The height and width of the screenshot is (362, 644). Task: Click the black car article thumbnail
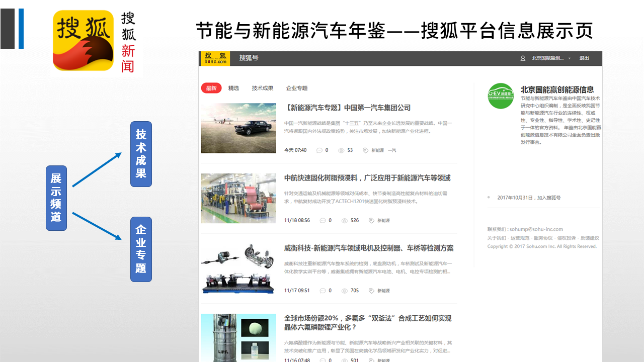click(x=238, y=128)
